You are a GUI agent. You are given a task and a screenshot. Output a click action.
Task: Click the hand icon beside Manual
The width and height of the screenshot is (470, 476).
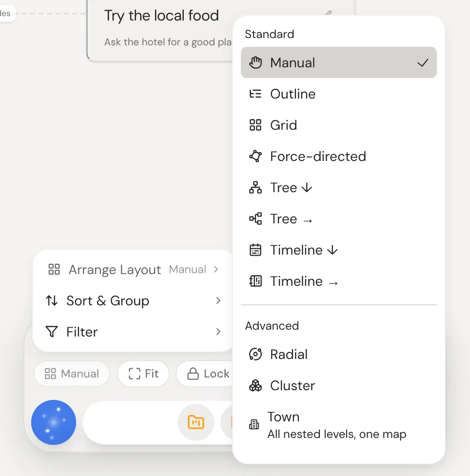(255, 62)
